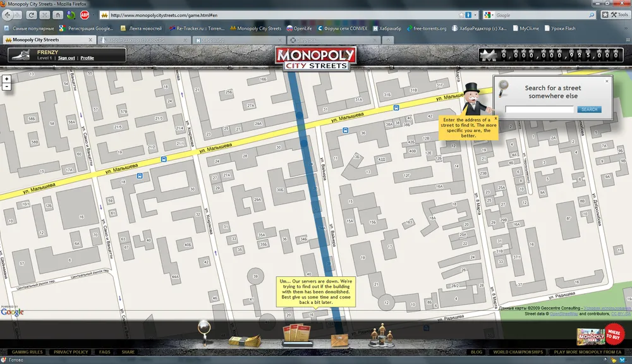Image resolution: width=632 pixels, height=364 pixels.
Task: Click the cash stack money icon
Action: 245,341
